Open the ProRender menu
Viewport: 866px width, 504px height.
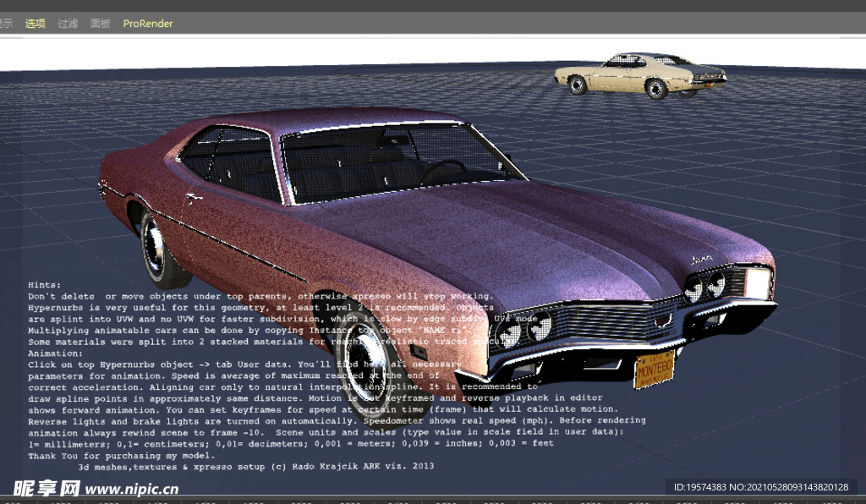click(148, 24)
